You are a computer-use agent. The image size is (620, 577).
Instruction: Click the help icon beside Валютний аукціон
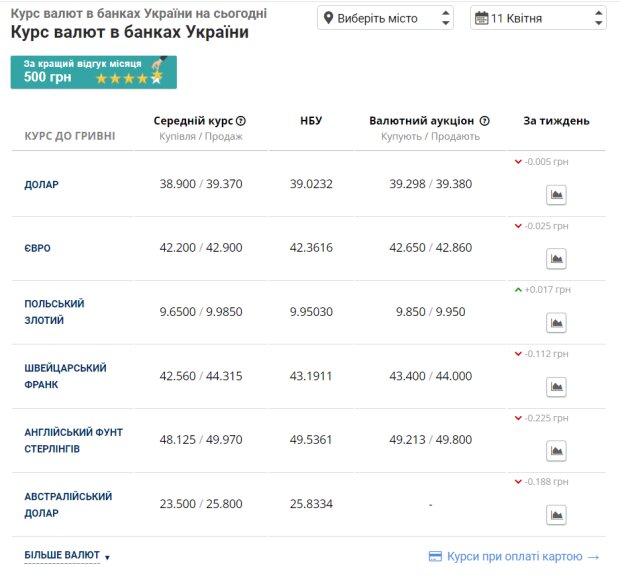click(484, 121)
